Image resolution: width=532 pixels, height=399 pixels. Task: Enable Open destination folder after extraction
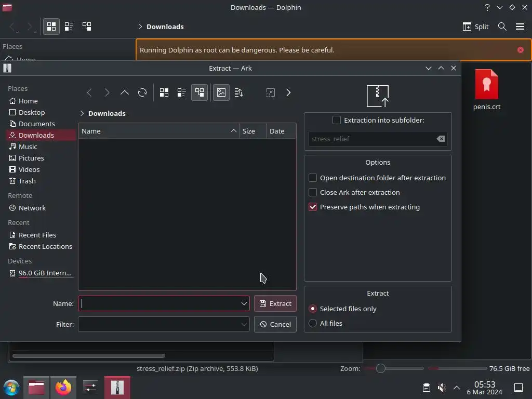point(313,178)
